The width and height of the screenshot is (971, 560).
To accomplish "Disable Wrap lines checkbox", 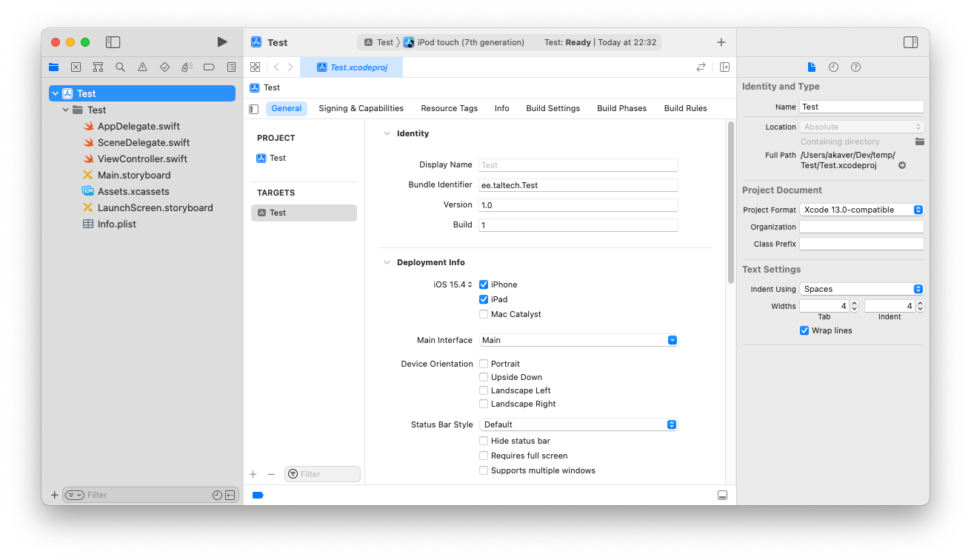I will tap(804, 330).
